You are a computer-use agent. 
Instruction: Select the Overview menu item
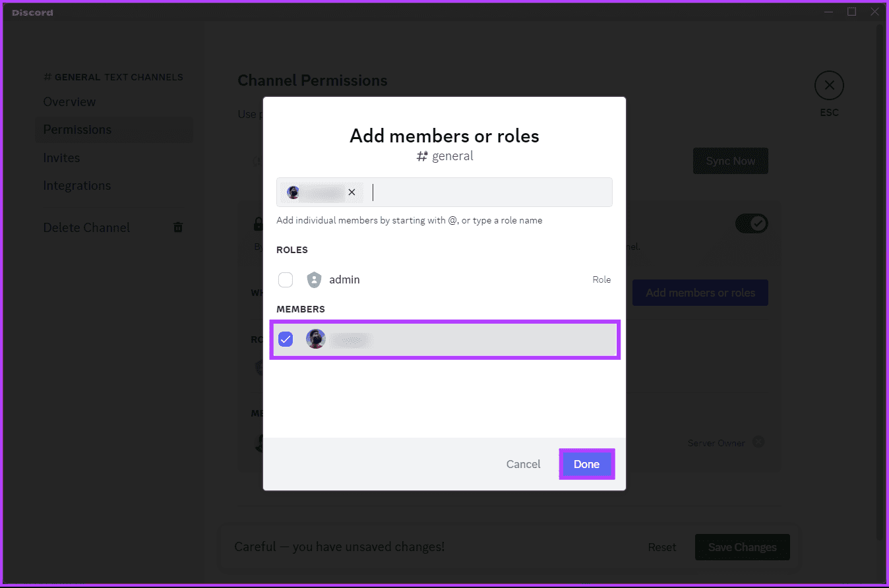click(x=69, y=102)
